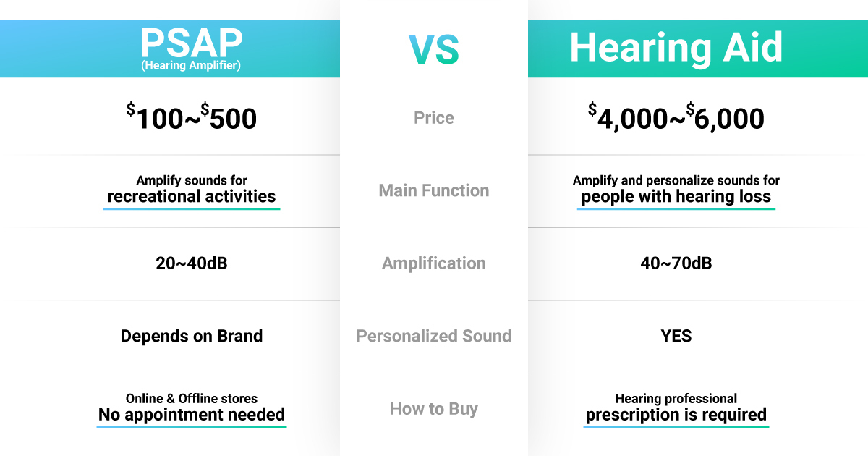The width and height of the screenshot is (868, 456).
Task: Select the 40~70dB amplification value
Action: pyautogui.click(x=676, y=263)
